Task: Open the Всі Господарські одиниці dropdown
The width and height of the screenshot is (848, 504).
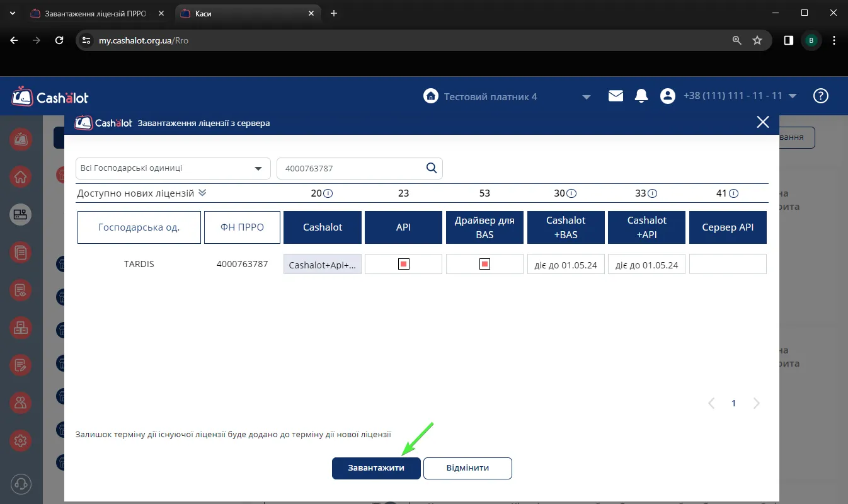Action: point(173,169)
